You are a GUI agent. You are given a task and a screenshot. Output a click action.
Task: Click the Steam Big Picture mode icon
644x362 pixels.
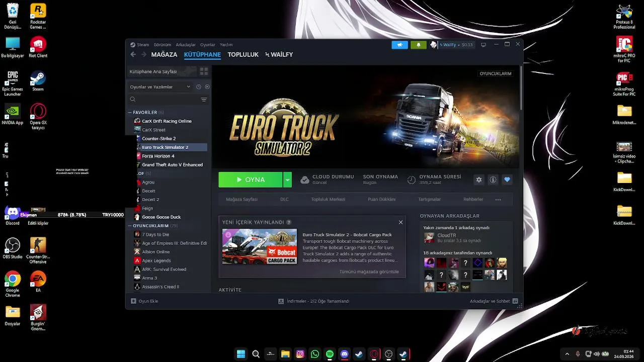coord(484,45)
